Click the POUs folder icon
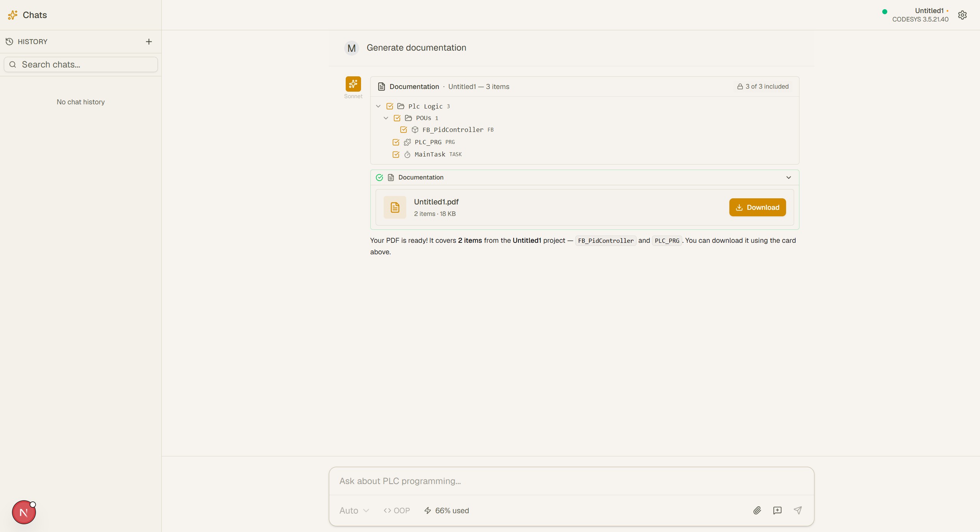The width and height of the screenshot is (980, 532). [x=409, y=118]
